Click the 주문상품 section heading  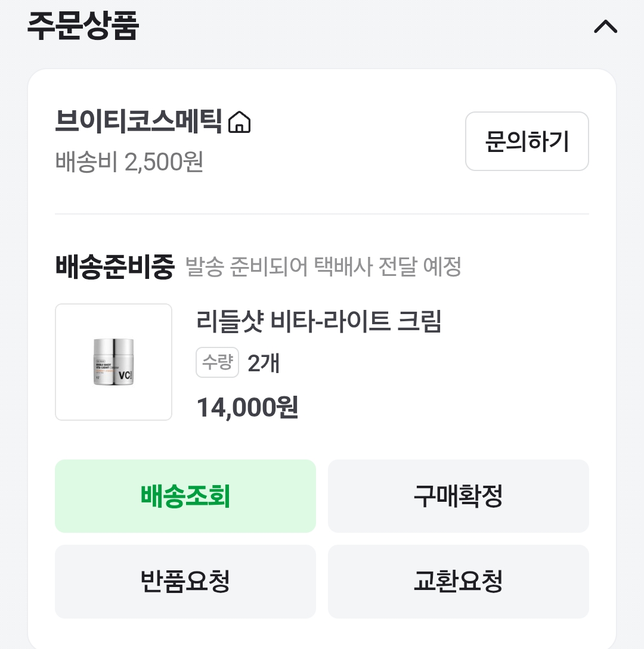(83, 27)
